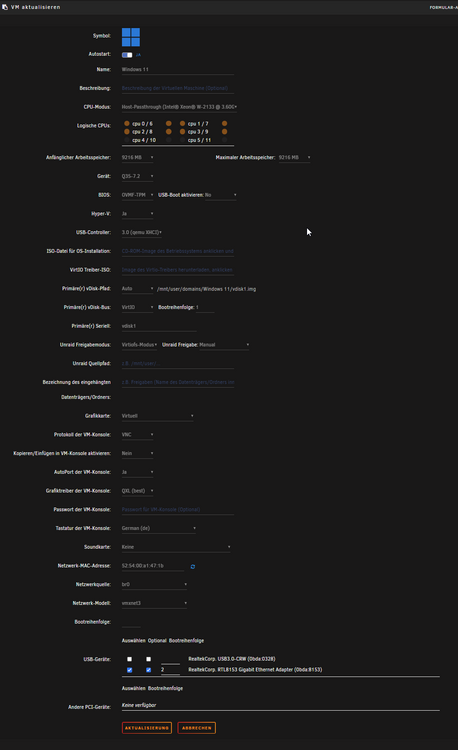Screen dimensions: 458x750
Task: Click the ABBRECHEN button
Action: point(196,728)
